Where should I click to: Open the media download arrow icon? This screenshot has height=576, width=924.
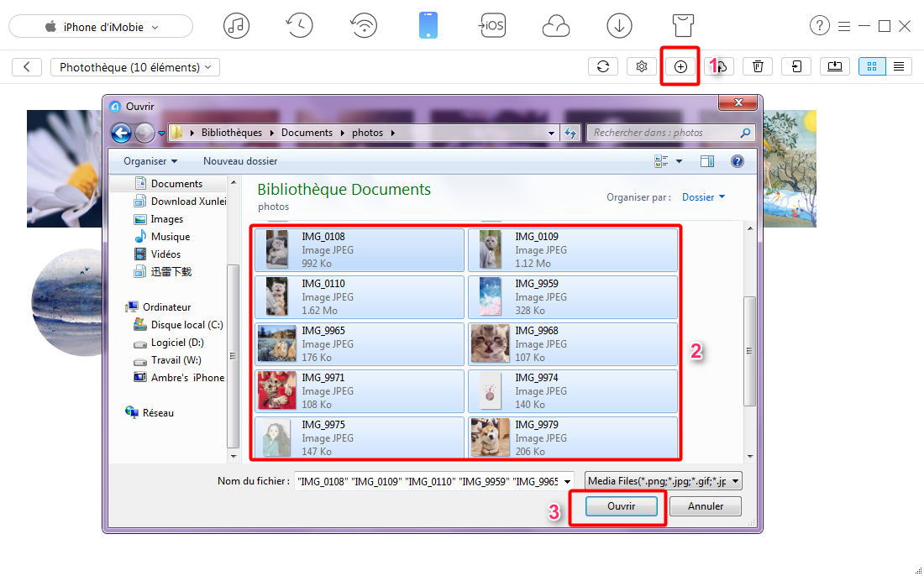click(x=619, y=26)
